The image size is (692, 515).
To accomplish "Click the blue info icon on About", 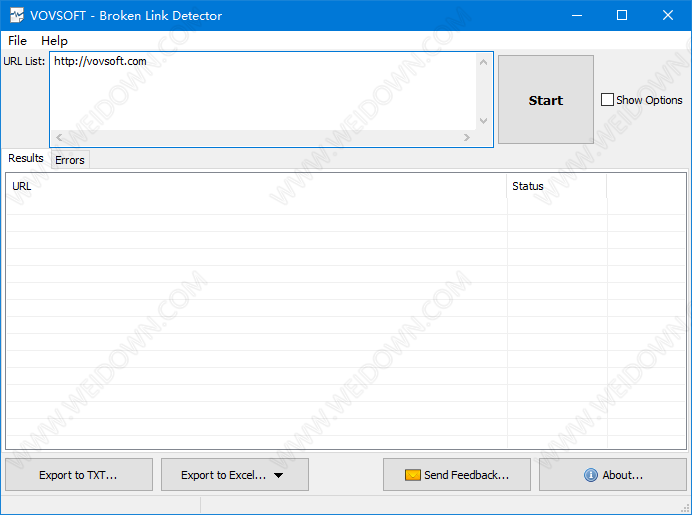I will coord(590,475).
